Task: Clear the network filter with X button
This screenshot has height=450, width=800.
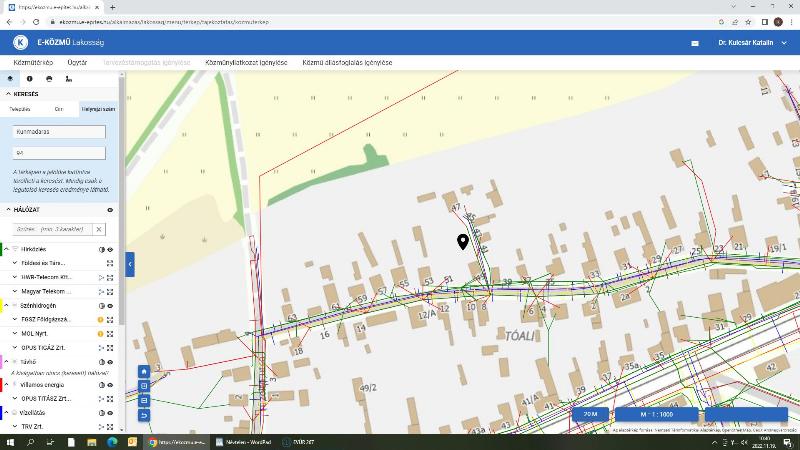Action: coord(99,230)
